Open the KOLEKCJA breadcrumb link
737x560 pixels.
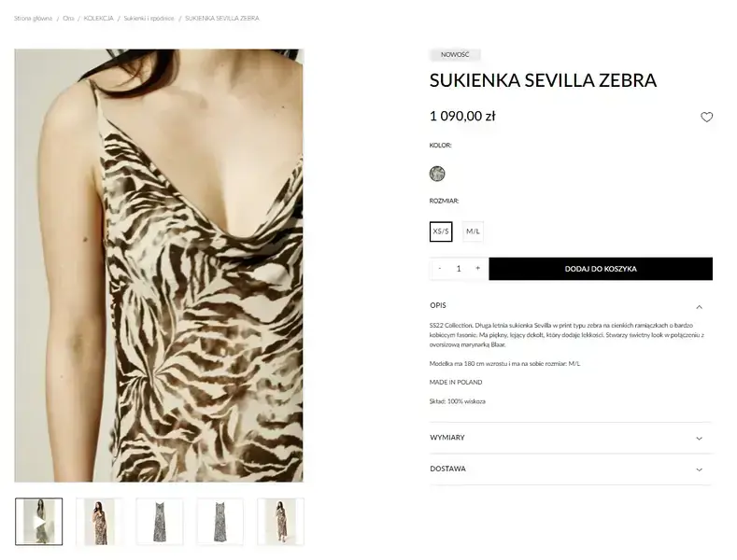98,19
